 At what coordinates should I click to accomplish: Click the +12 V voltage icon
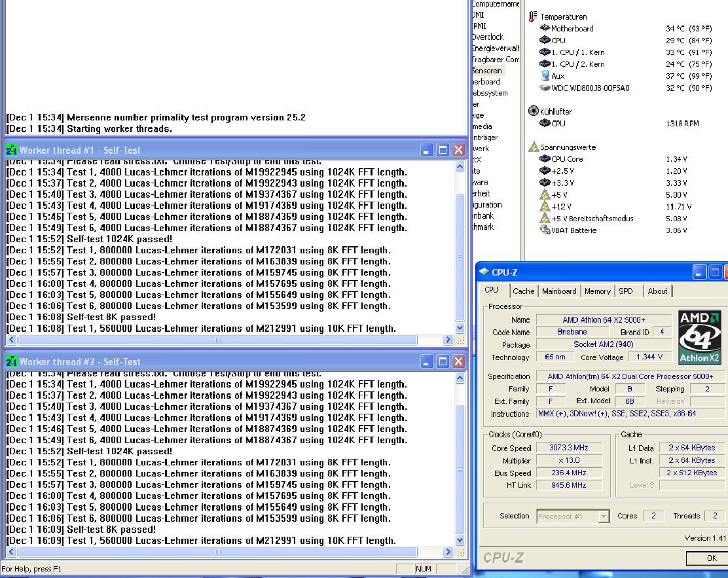tap(545, 206)
